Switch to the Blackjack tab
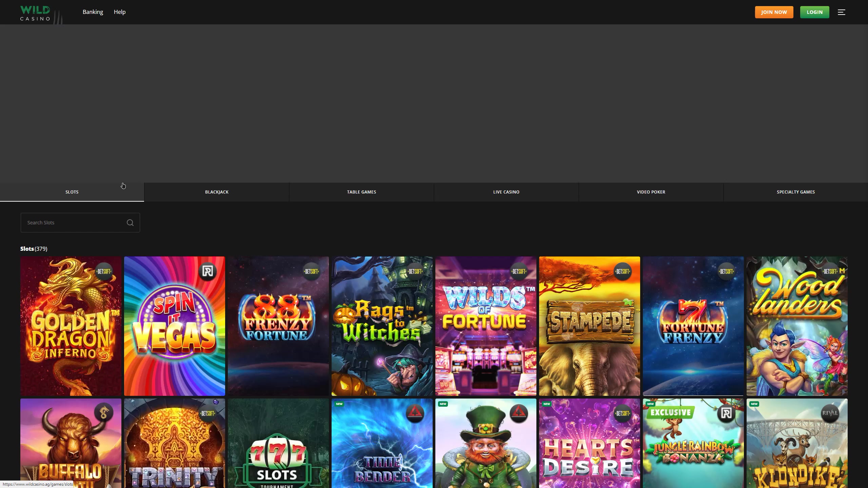Viewport: 868px width, 488px height. click(217, 192)
